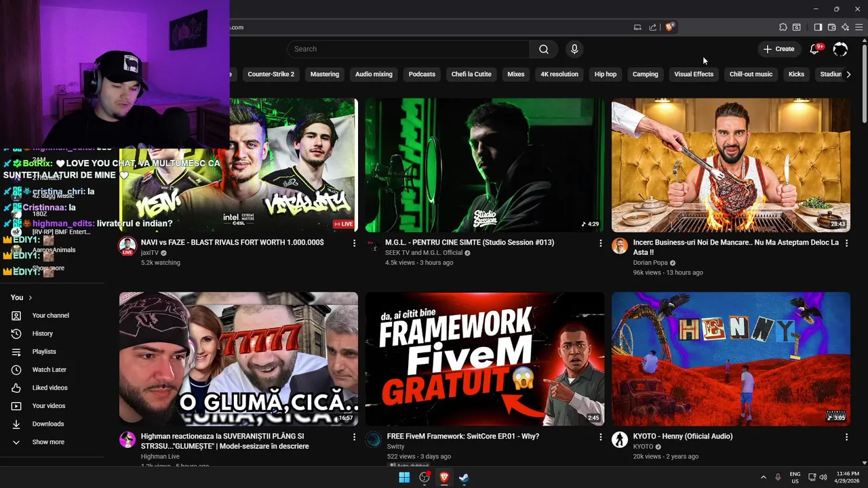Click the volume icon in system tray
This screenshot has width=868, height=488.
coord(823,477)
